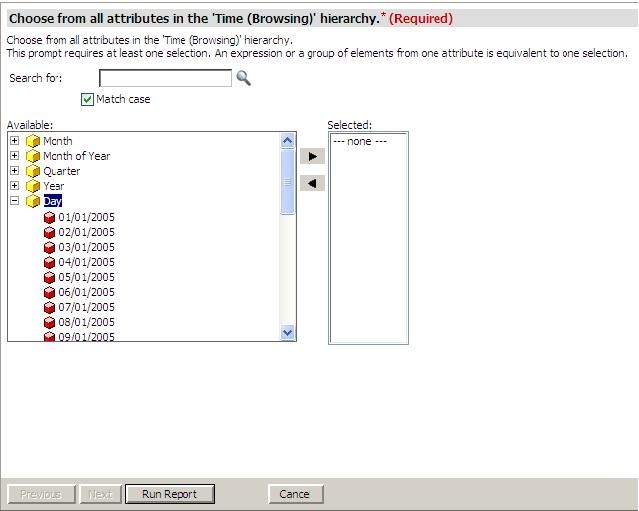
Task: Click the yellow Quarter attribute icon
Action: [x=33, y=171]
